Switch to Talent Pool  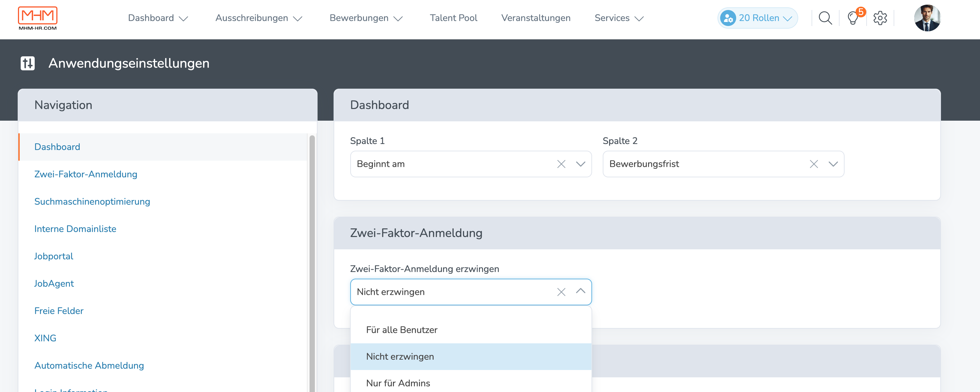click(453, 18)
